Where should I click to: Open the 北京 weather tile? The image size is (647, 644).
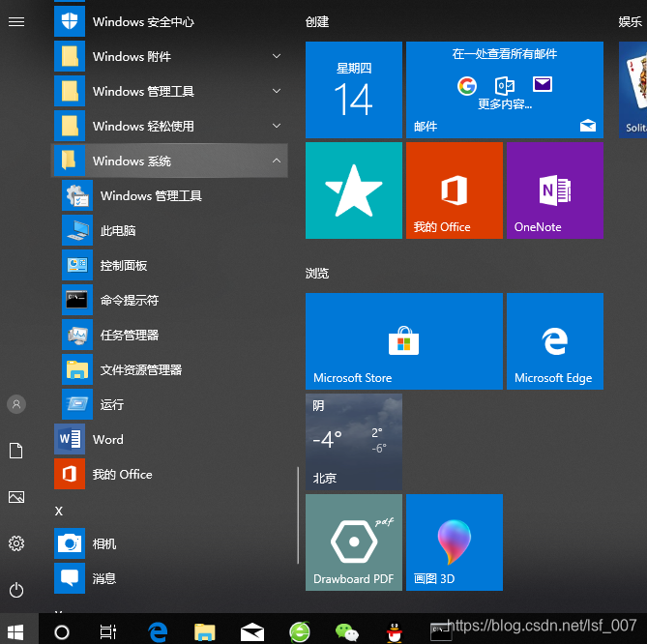[354, 442]
